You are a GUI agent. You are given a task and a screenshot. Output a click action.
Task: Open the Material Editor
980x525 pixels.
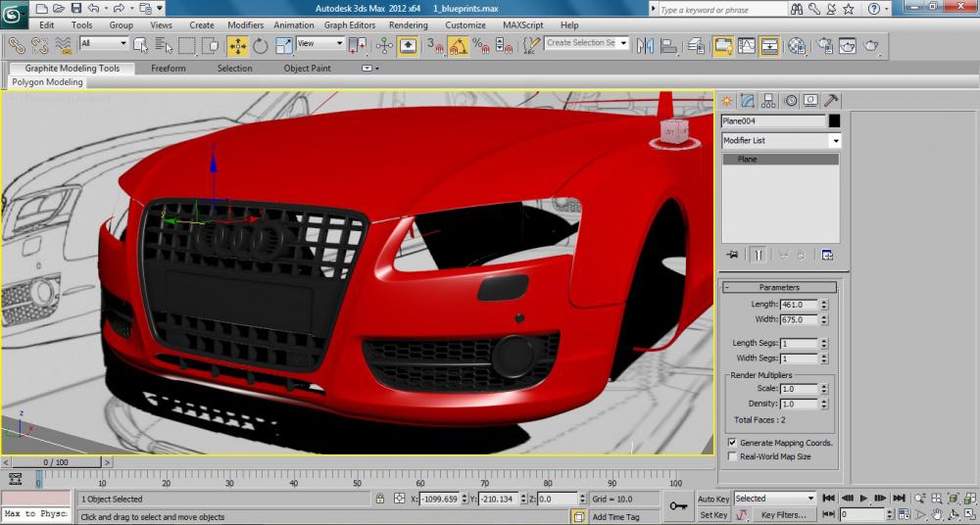[797, 45]
